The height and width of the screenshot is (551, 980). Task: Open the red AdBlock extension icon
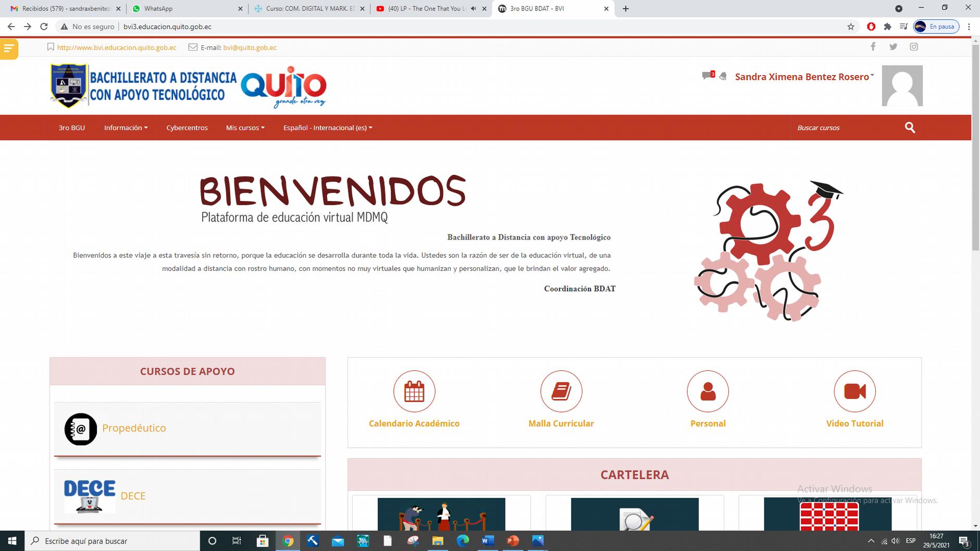871,27
